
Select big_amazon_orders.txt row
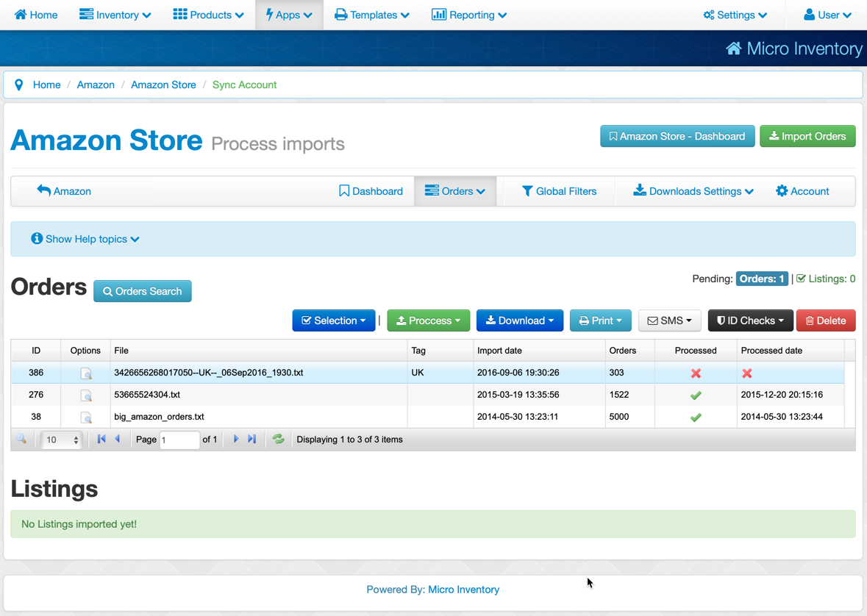pyautogui.click(x=427, y=417)
